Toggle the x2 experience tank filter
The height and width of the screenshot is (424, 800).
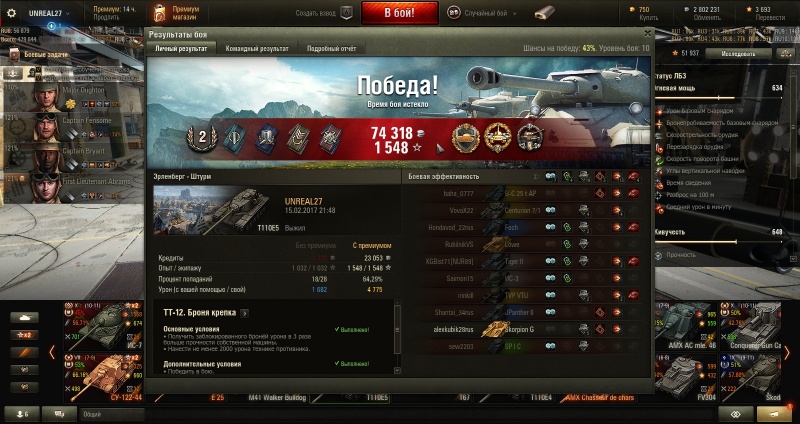pyautogui.click(x=24, y=335)
